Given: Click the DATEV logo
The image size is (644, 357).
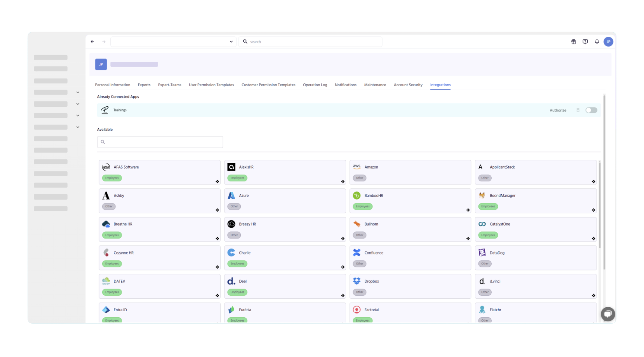Looking at the screenshot, I should point(106,281).
